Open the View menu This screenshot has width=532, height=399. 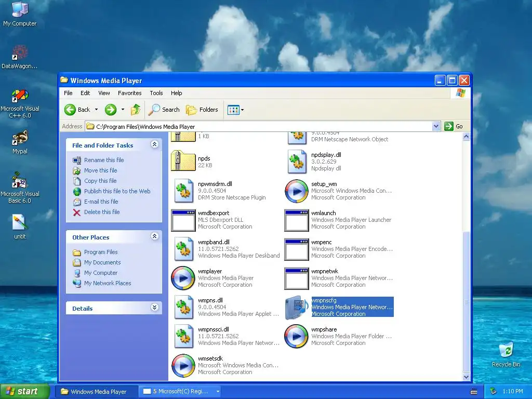(104, 93)
